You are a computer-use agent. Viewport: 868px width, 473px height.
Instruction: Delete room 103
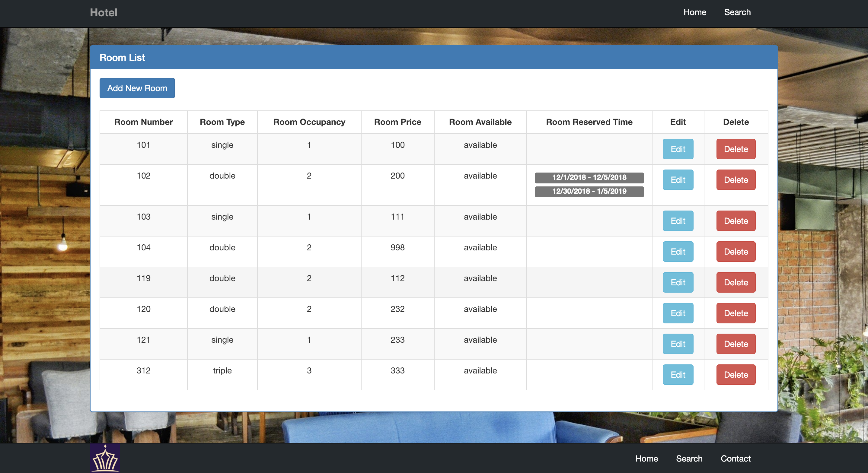pos(736,221)
